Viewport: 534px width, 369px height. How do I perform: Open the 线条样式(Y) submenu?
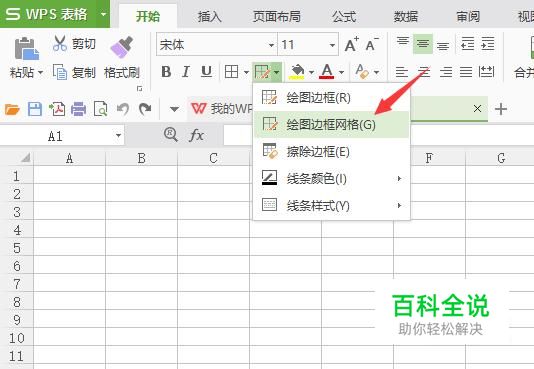[332, 205]
